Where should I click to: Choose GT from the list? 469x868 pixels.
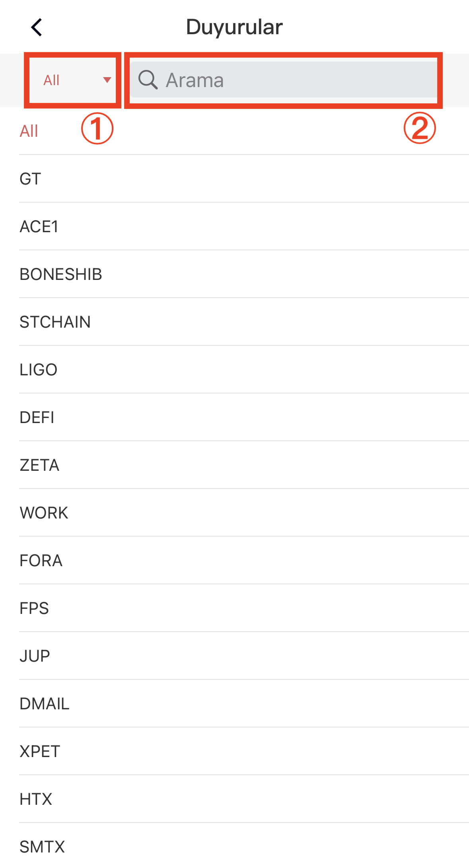(x=31, y=179)
